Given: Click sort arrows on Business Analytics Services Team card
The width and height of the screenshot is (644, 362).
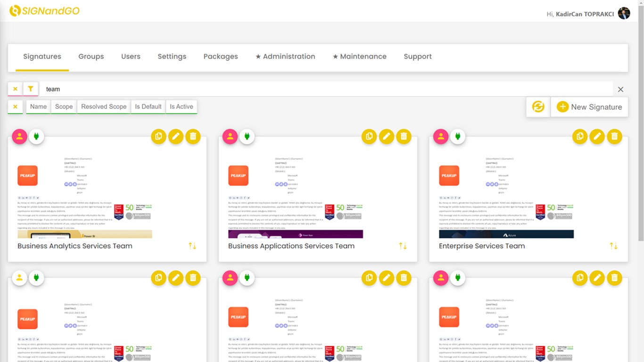Looking at the screenshot, I should tap(192, 246).
